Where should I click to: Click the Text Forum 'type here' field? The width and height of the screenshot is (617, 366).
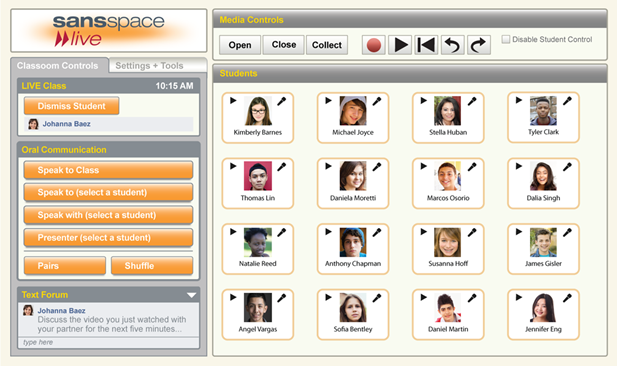[x=108, y=342]
